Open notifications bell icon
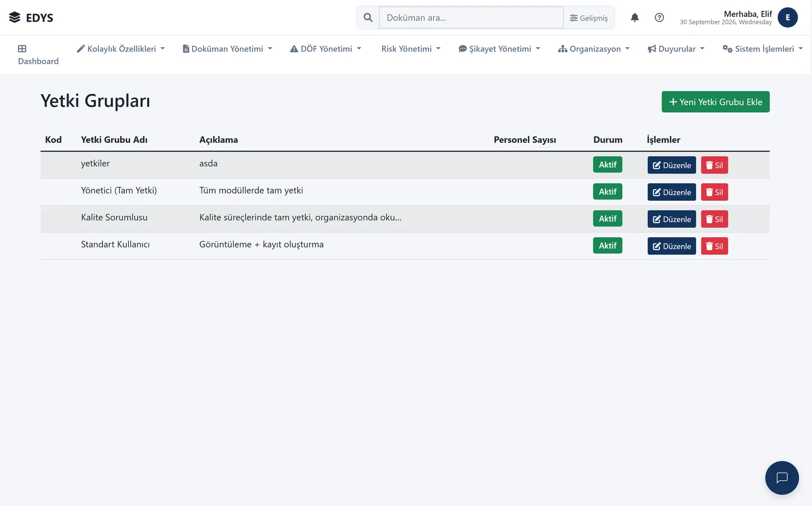Viewport: 812px width, 506px height. (634, 18)
